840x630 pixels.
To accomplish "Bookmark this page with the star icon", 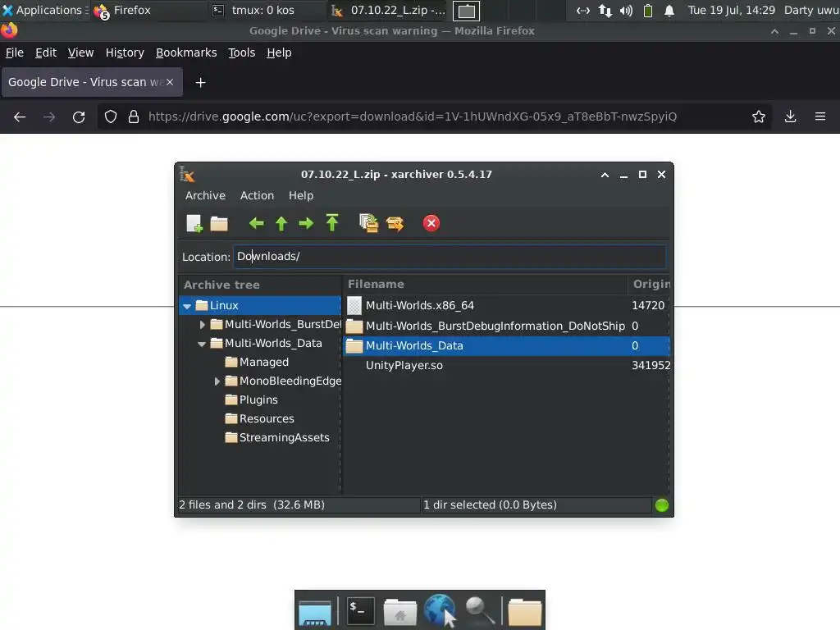I will (x=759, y=116).
